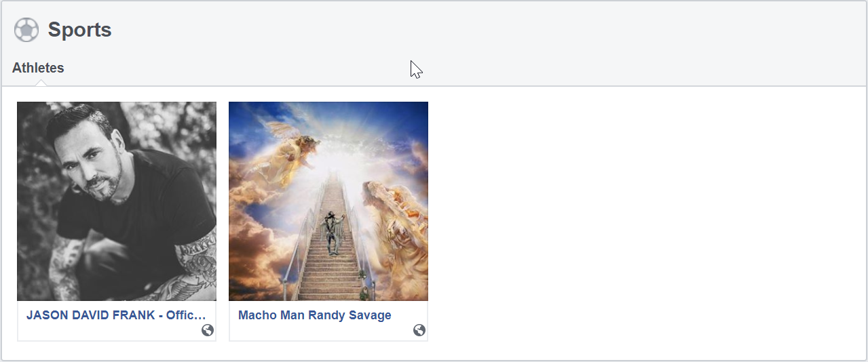868x362 pixels.
Task: Click the word Sports beside the ball icon
Action: point(79,30)
